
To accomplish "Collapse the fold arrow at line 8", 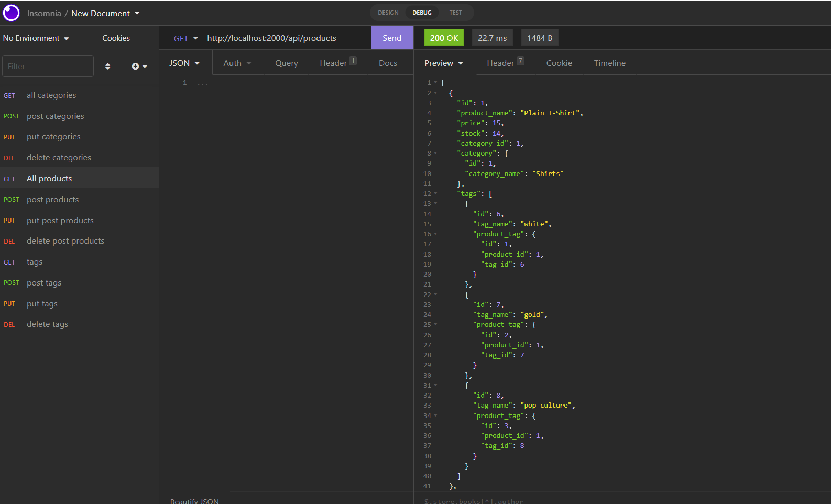I will (435, 154).
